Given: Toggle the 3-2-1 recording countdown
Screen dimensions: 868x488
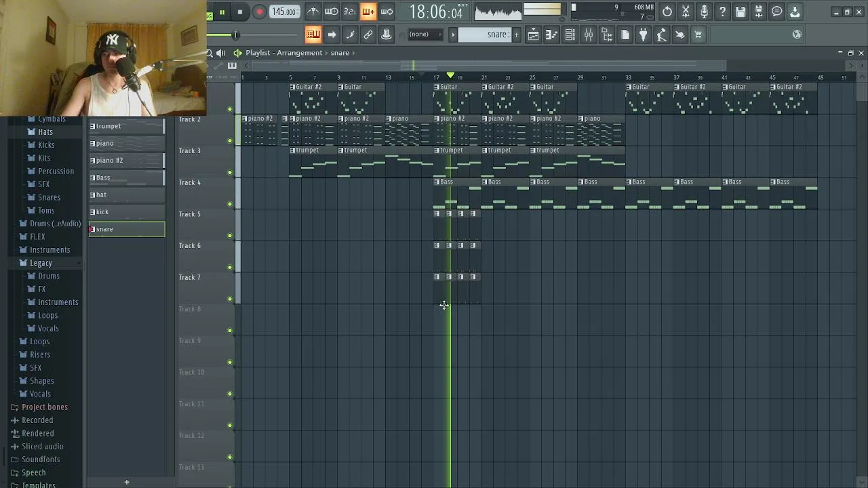Looking at the screenshot, I should [x=350, y=12].
